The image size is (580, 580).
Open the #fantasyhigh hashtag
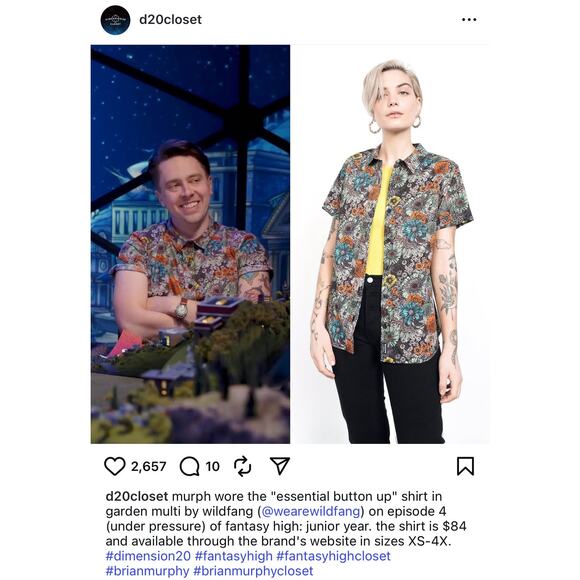coord(234,556)
